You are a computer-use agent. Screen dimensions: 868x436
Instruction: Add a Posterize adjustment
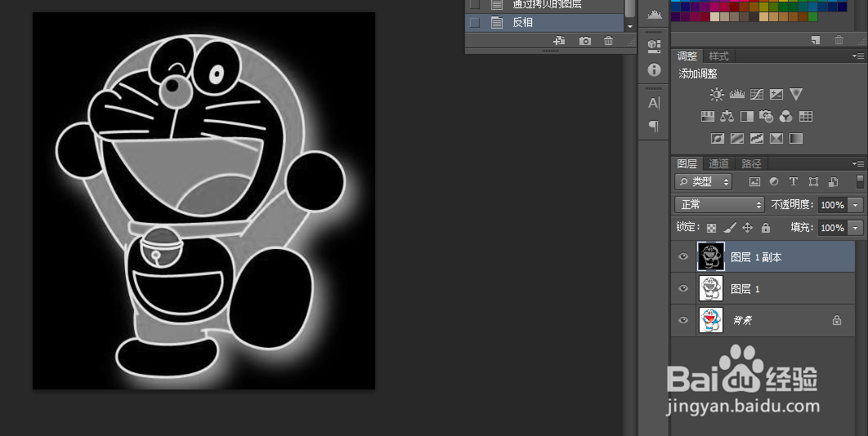tap(736, 138)
